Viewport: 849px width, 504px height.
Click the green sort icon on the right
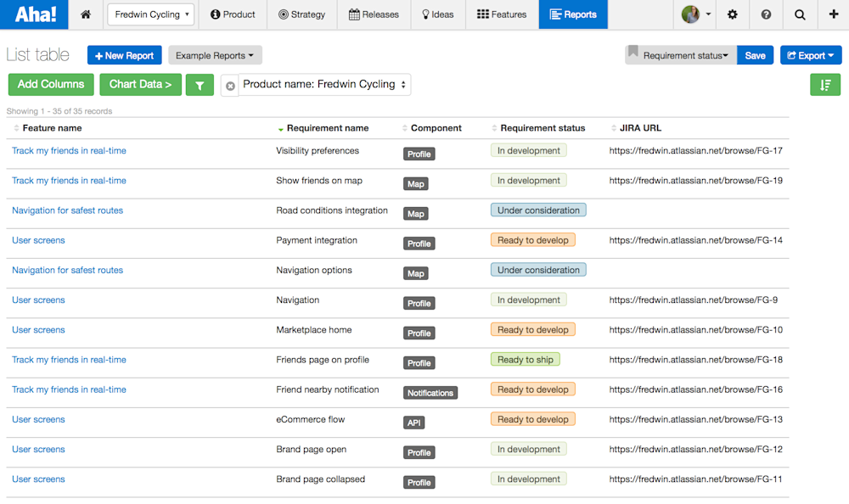pyautogui.click(x=824, y=84)
